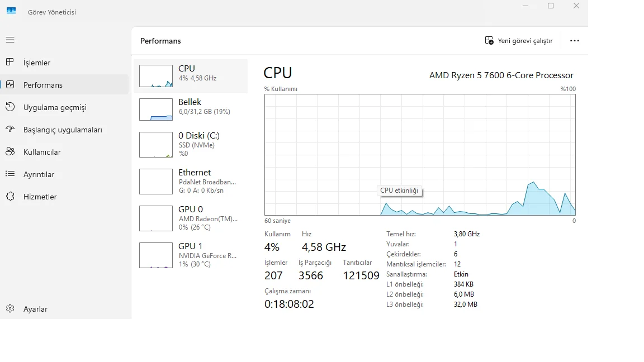
Task: Toggle the hamburger navigation menu
Action: pos(10,40)
